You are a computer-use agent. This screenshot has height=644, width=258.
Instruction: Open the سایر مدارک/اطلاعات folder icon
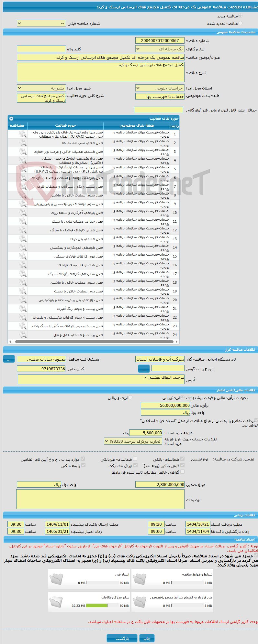coord(56,602)
